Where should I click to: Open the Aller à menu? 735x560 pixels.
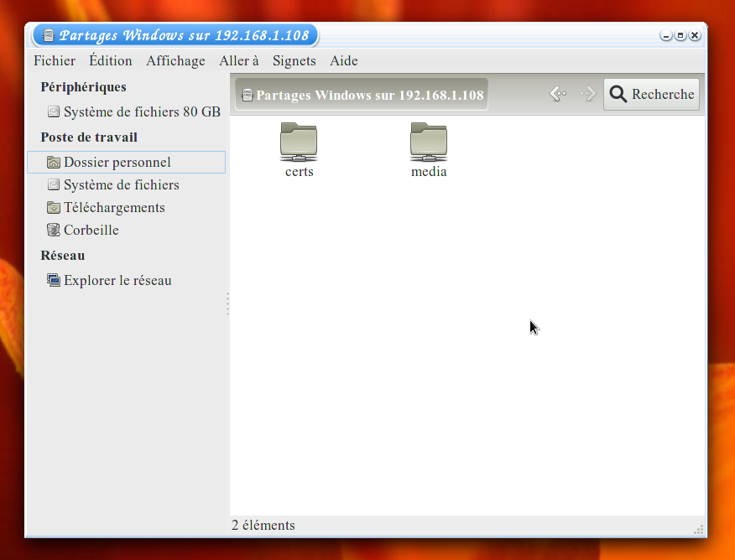tap(239, 61)
